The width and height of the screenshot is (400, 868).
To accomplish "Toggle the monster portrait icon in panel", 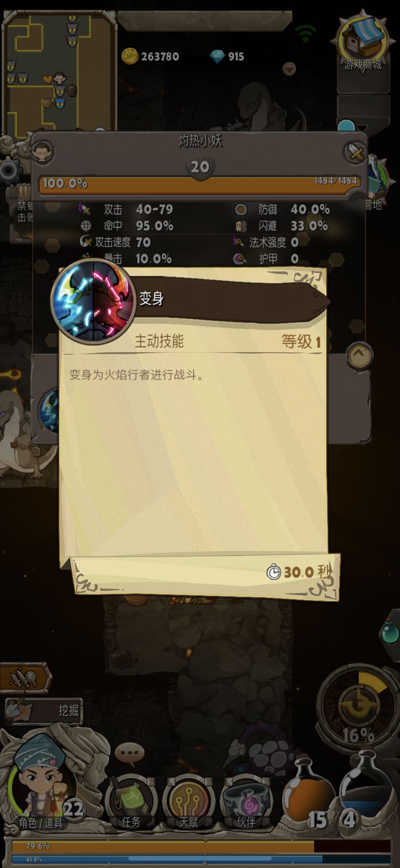I will 43,152.
